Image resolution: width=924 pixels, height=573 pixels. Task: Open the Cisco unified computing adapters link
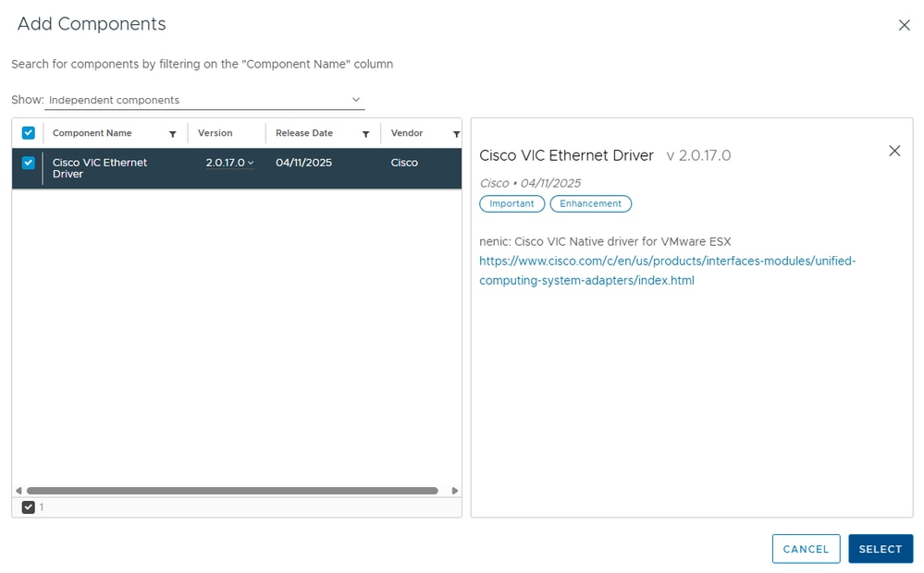coord(667,270)
